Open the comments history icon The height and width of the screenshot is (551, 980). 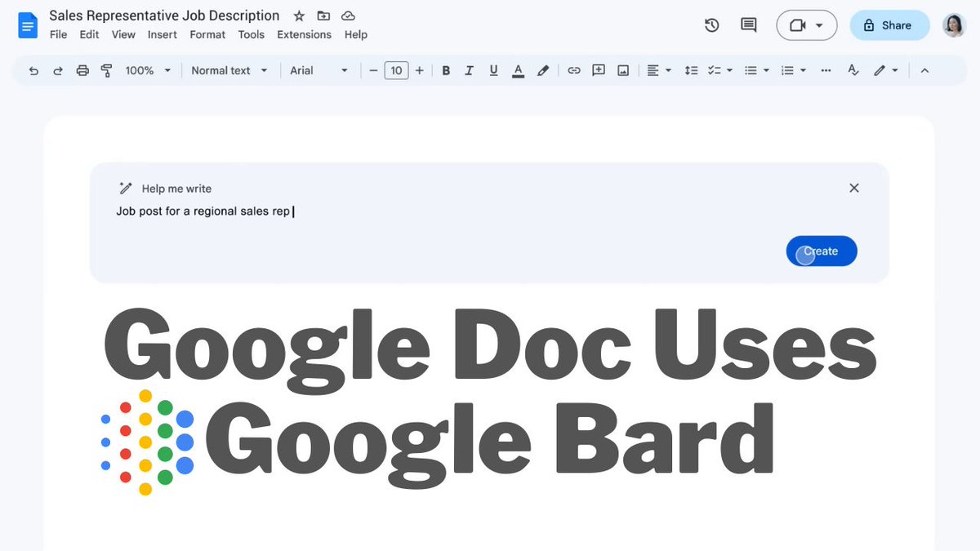(x=748, y=25)
